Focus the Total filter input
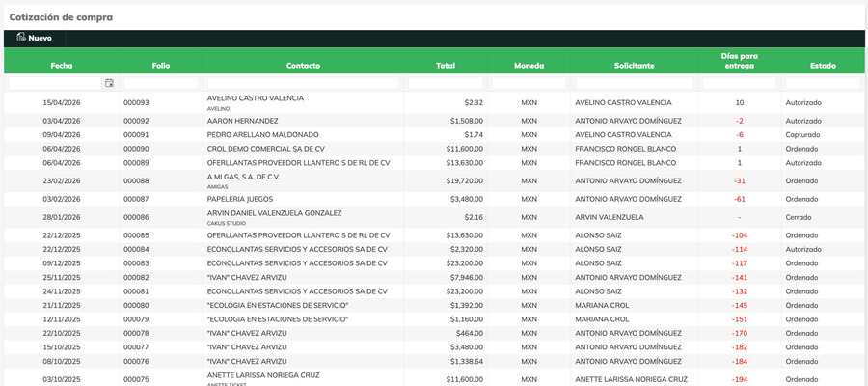Image resolution: width=868 pixels, height=386 pixels. pyautogui.click(x=446, y=83)
